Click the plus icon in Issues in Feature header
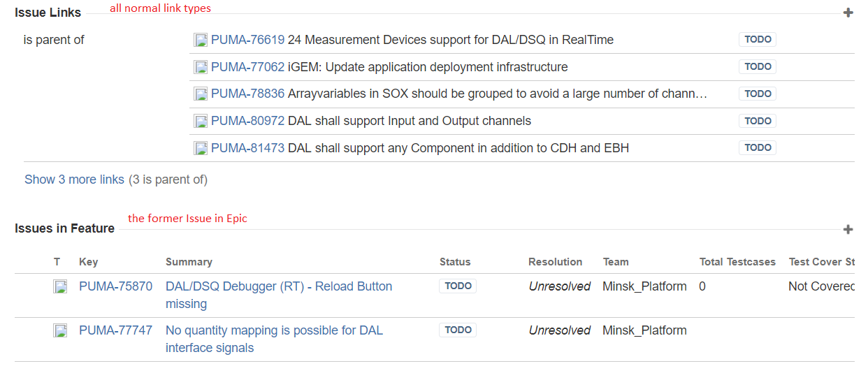868x366 pixels. [848, 229]
